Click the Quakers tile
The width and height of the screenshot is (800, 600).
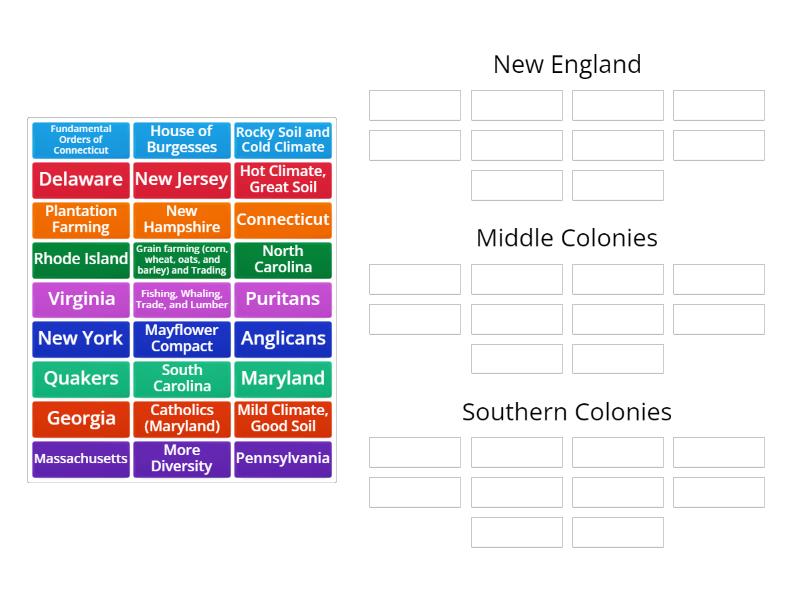(81, 379)
